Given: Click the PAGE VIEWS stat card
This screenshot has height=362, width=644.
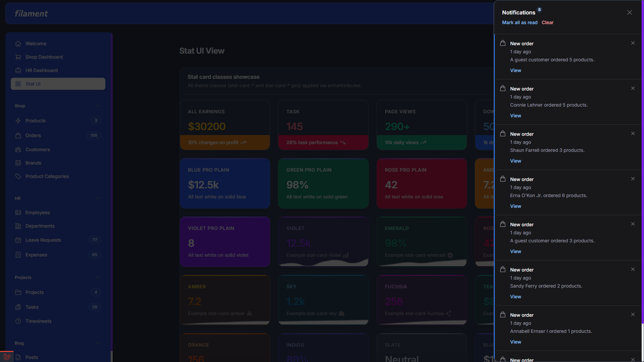Looking at the screenshot, I should tap(422, 125).
